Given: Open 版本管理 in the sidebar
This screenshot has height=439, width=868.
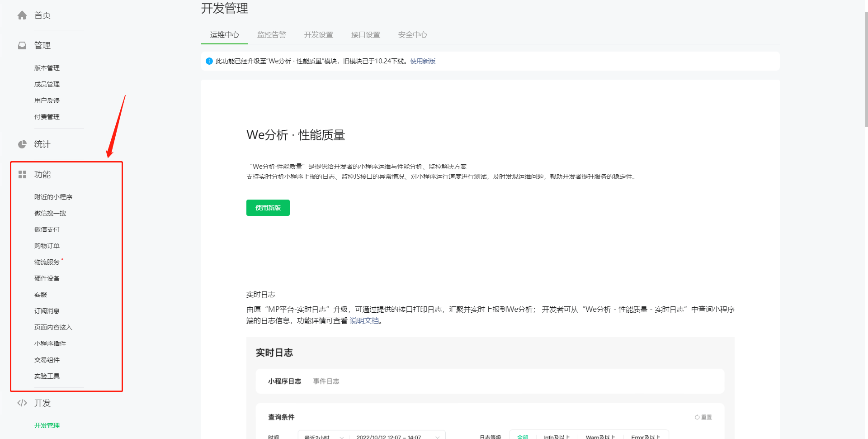Looking at the screenshot, I should point(47,68).
